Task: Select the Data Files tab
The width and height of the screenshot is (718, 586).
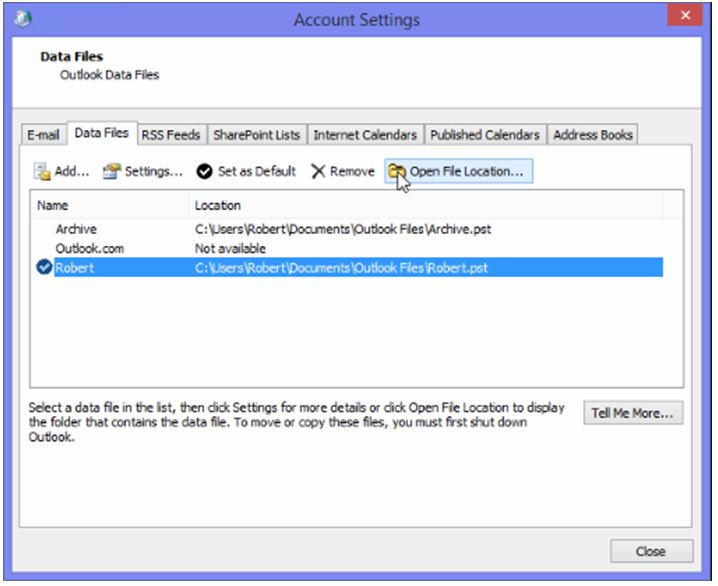Action: coord(102,133)
